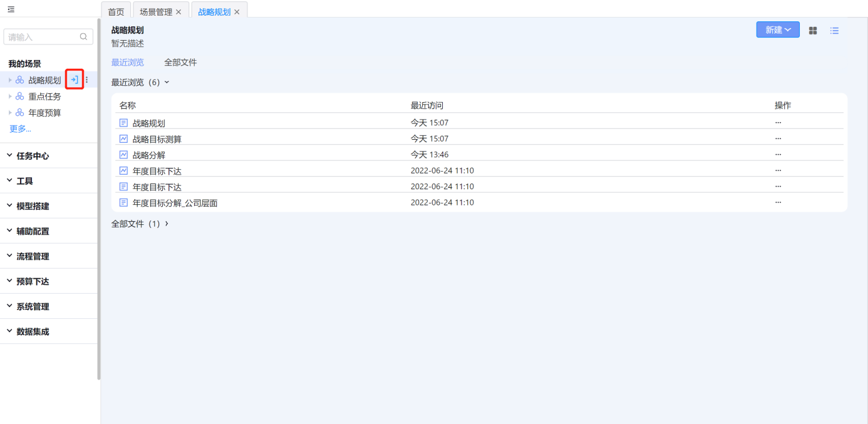This screenshot has height=424, width=868.
Task: Click the 更多... link under 我的场景
Action: click(x=20, y=129)
